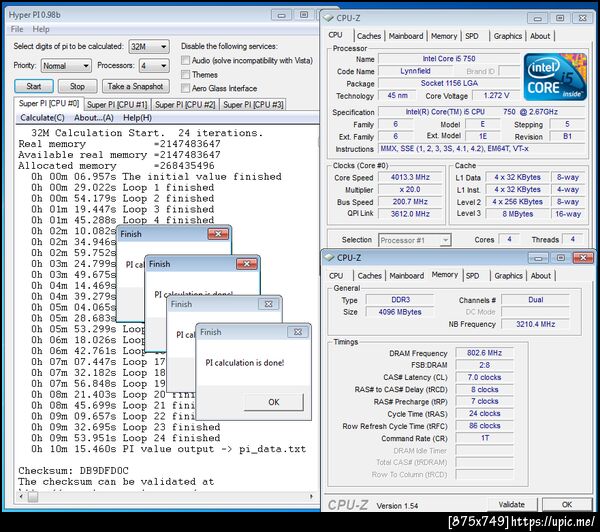The width and height of the screenshot is (600, 532).
Task: Click the Channels # value Dual
Action: (535, 300)
